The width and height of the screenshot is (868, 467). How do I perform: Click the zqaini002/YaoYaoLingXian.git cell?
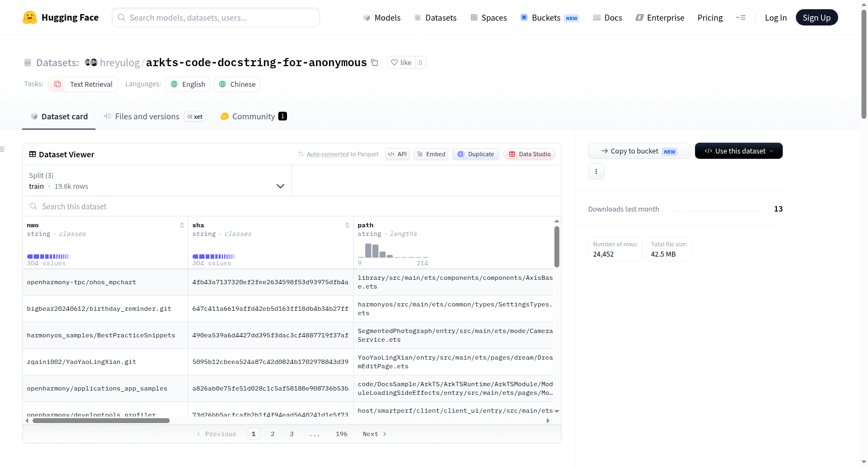(105, 362)
